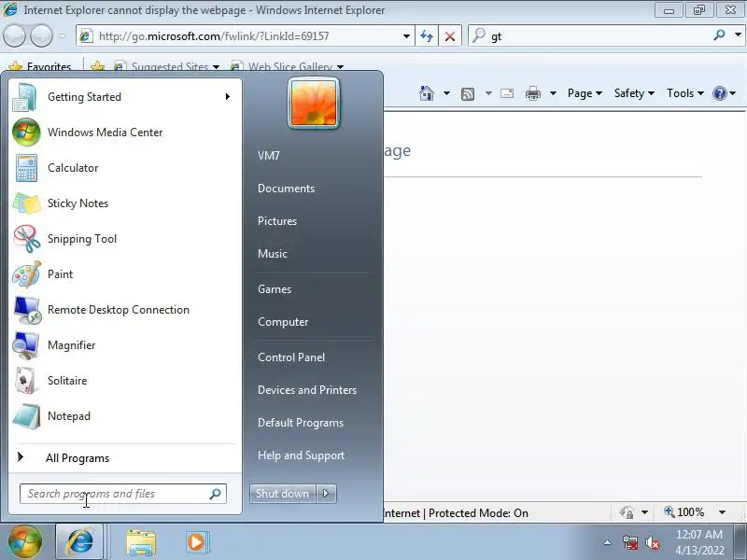The image size is (747, 560).
Task: Open Pictures library
Action: (277, 221)
